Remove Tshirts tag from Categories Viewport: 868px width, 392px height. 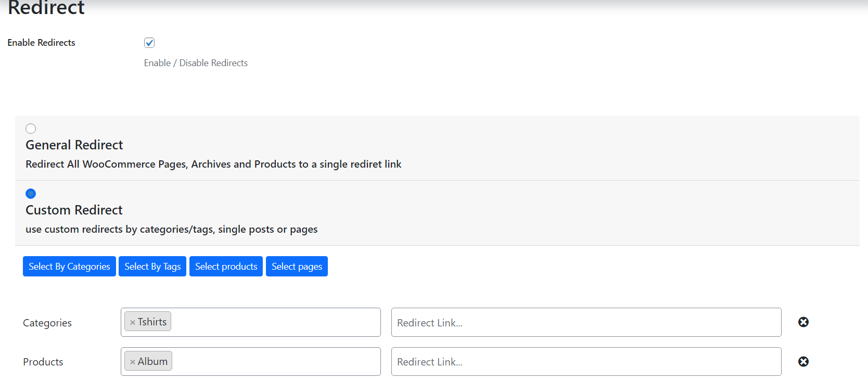(133, 323)
